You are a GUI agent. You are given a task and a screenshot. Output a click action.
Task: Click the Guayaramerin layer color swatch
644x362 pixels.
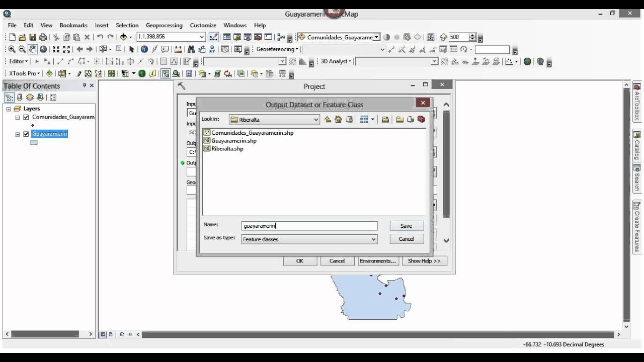[34, 143]
